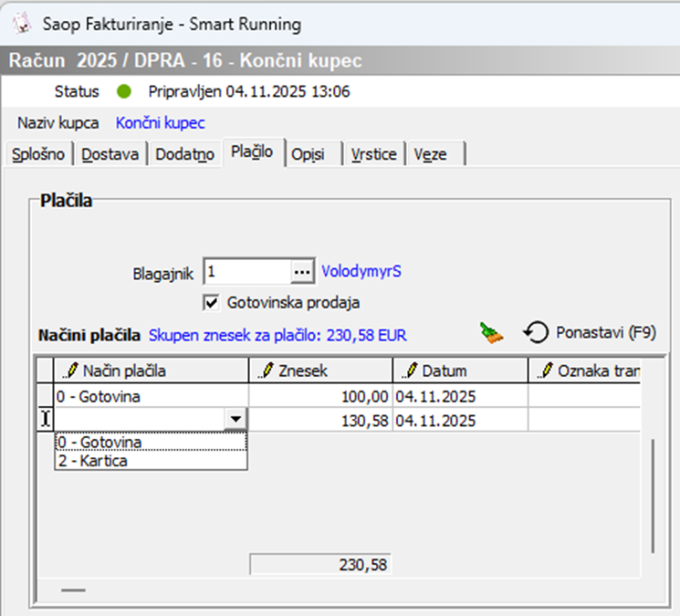The width and height of the screenshot is (680, 616).
Task: Open the Način plačila dropdown arrow
Action: point(235,419)
